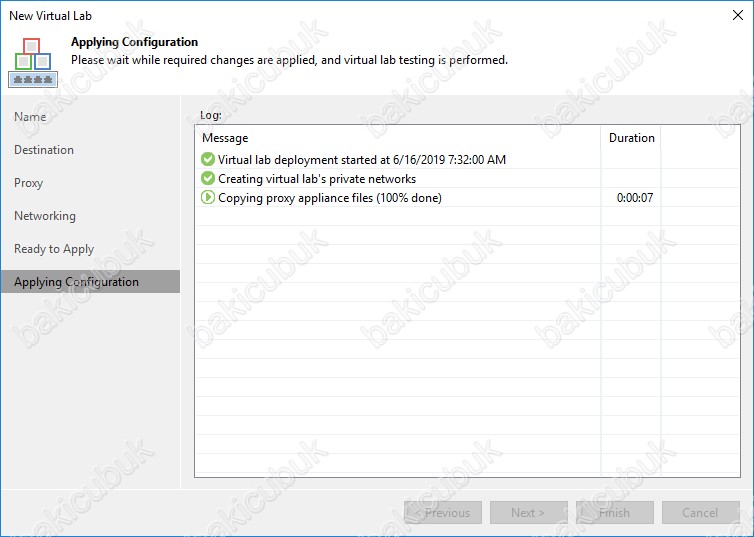Click the Previous button
Image resolution: width=754 pixels, height=537 pixels.
tap(443, 512)
